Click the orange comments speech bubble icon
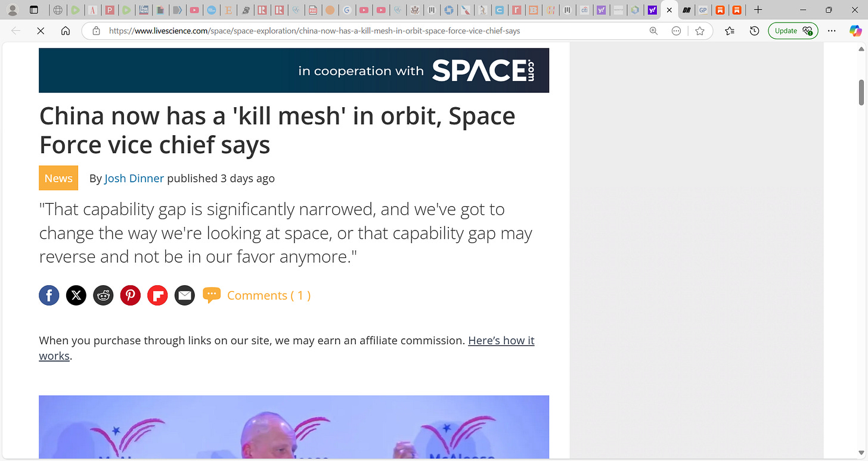The width and height of the screenshot is (868, 461). coord(212,295)
